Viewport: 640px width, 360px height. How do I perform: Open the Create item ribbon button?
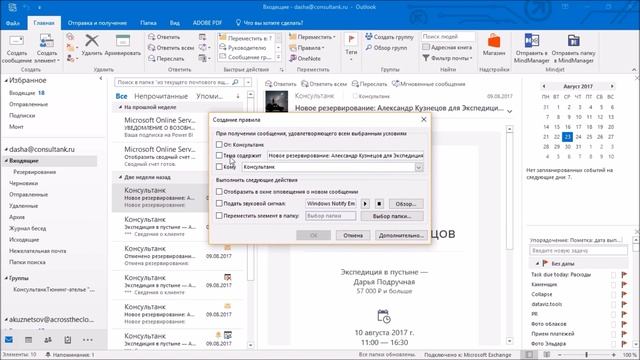coord(47,48)
